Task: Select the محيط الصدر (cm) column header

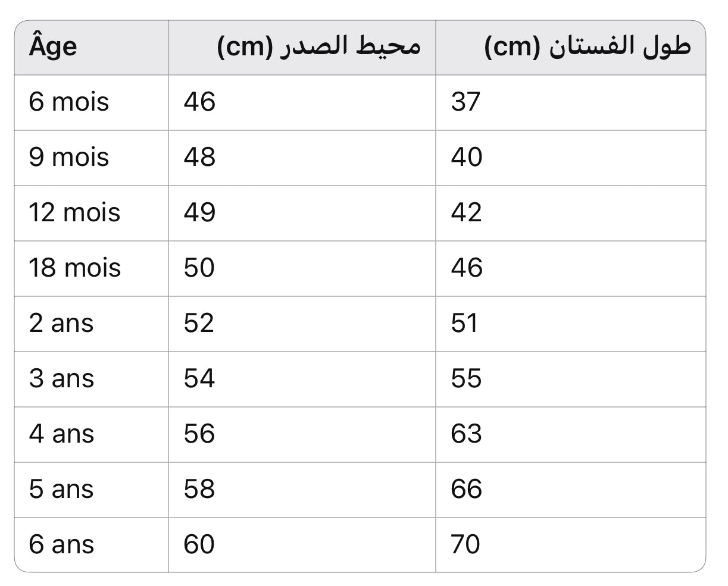Action: coord(318,47)
